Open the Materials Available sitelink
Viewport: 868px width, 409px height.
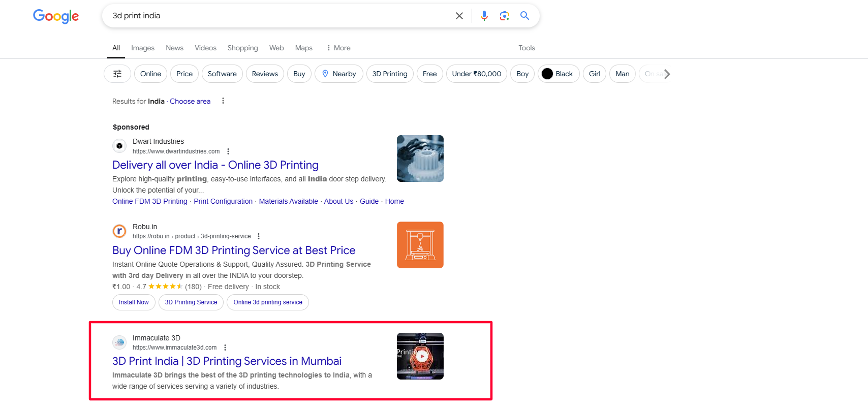click(x=289, y=201)
